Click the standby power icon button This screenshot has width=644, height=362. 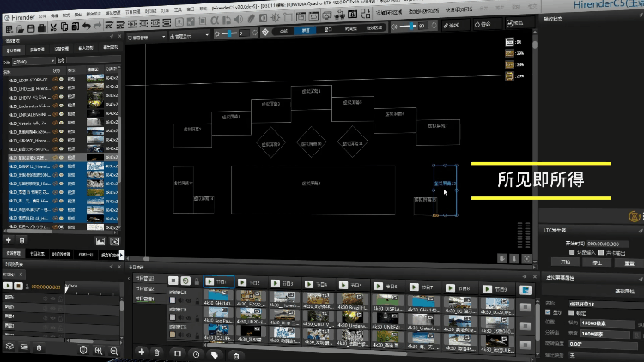click(487, 24)
